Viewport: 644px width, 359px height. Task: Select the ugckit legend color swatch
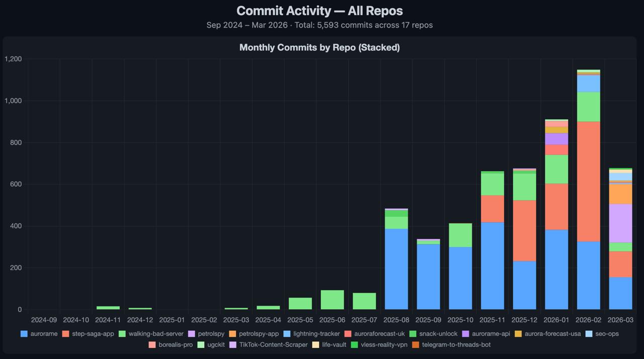tap(201, 345)
